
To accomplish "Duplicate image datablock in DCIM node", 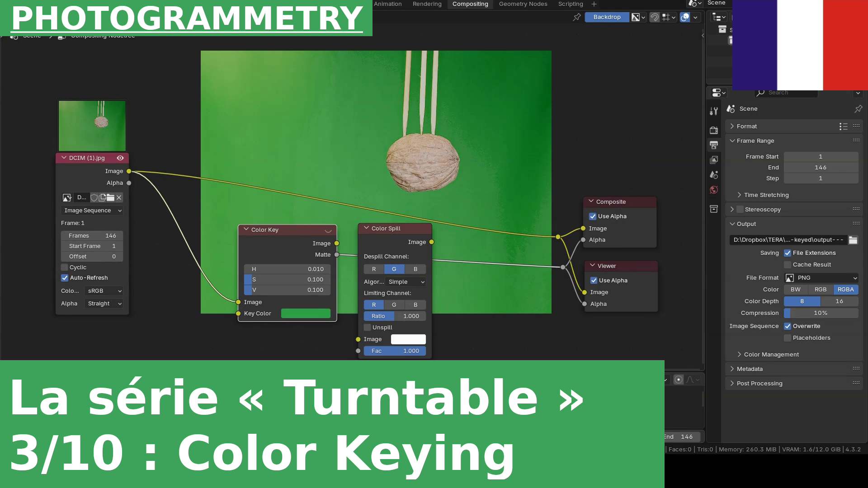I will click(103, 197).
